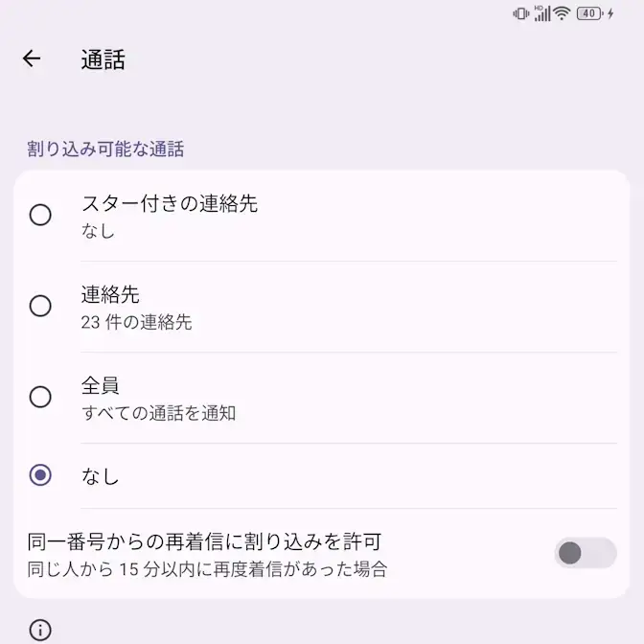Click the スター付きの連絡先 option title

coord(170,203)
